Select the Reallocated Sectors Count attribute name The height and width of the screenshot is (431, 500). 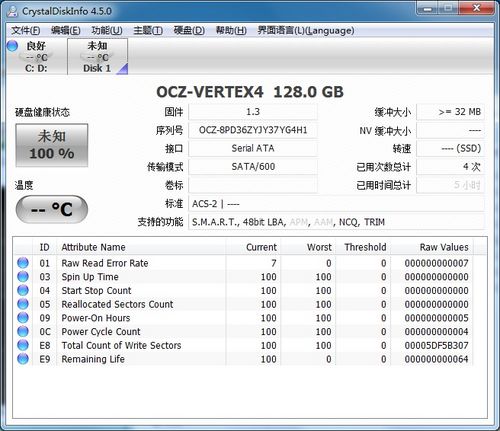click(x=117, y=304)
